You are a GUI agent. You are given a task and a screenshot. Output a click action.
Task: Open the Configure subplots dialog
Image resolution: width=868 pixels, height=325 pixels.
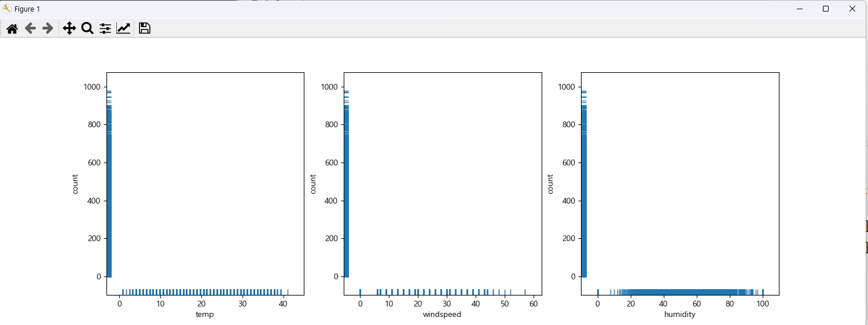coord(105,28)
